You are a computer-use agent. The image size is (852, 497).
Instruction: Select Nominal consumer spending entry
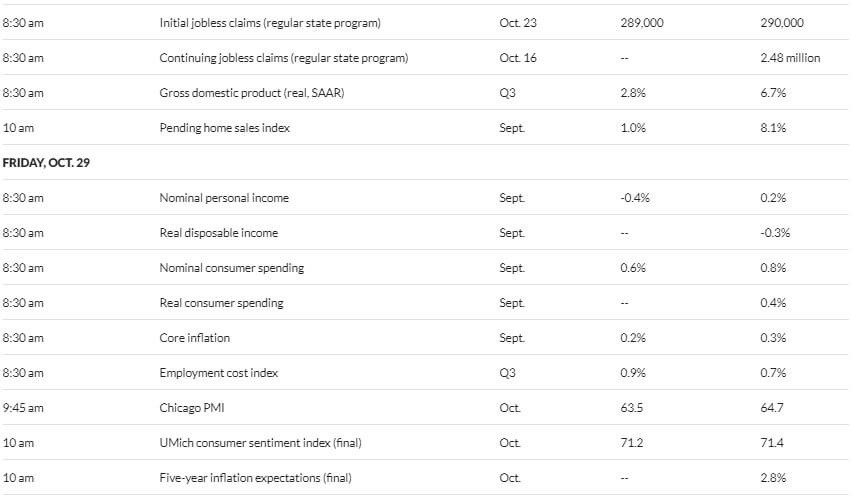231,268
